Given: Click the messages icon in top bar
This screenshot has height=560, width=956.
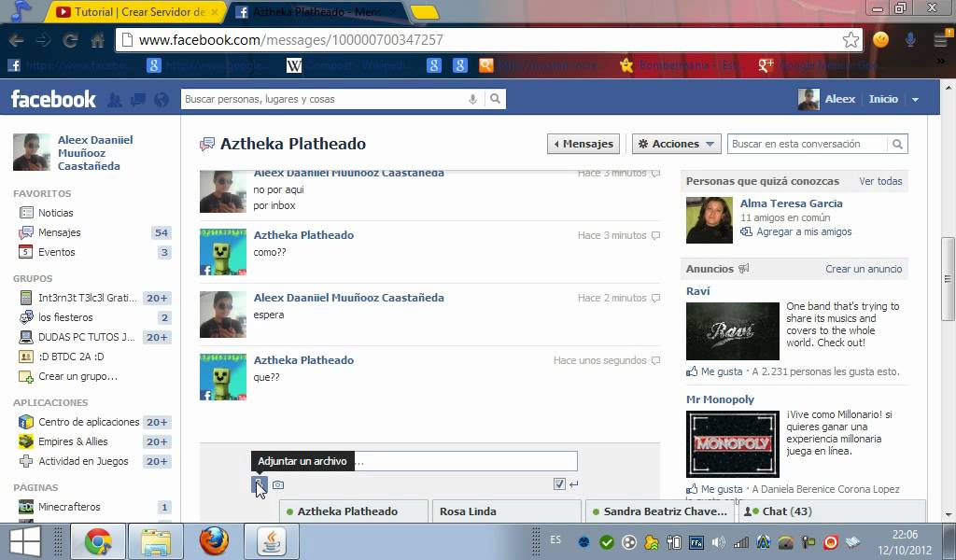Looking at the screenshot, I should [138, 99].
